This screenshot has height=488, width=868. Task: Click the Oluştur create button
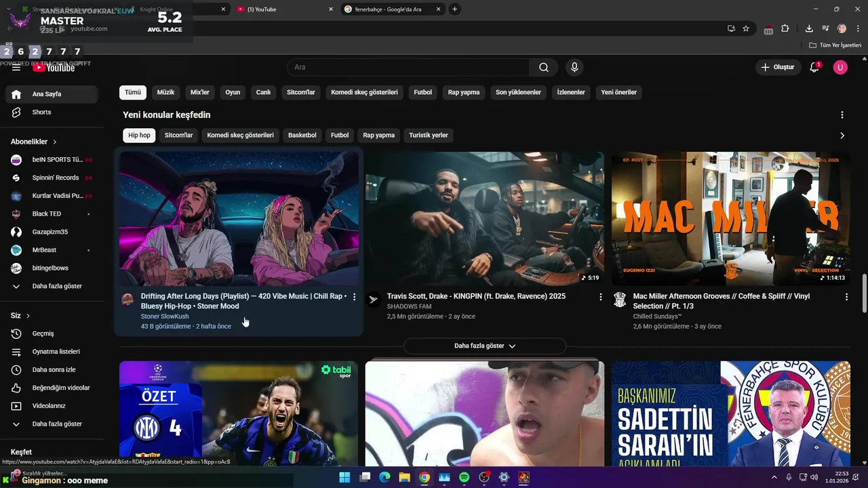[x=778, y=67]
